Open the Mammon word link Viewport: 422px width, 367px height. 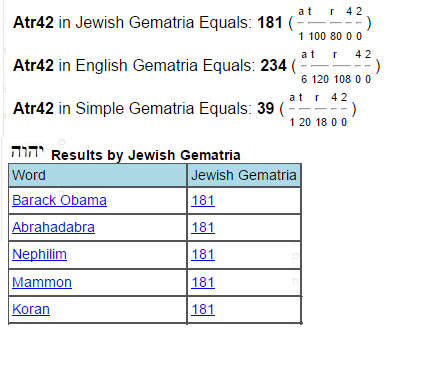tap(42, 282)
